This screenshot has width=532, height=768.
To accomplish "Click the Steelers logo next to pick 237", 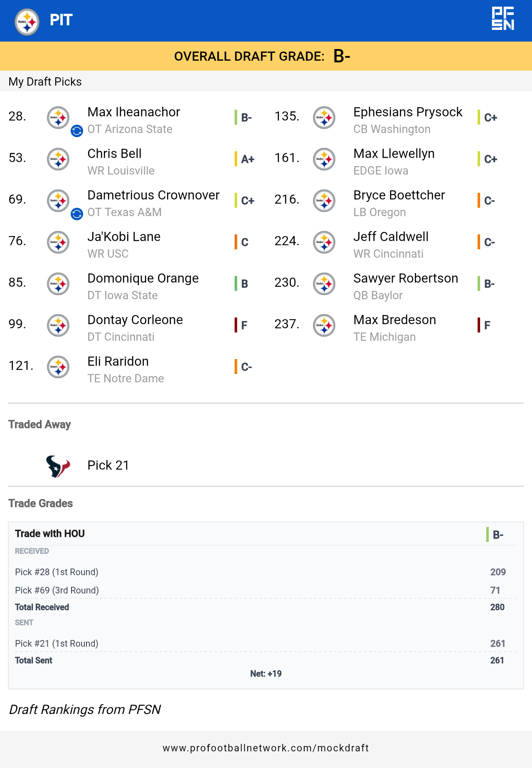I will click(324, 325).
